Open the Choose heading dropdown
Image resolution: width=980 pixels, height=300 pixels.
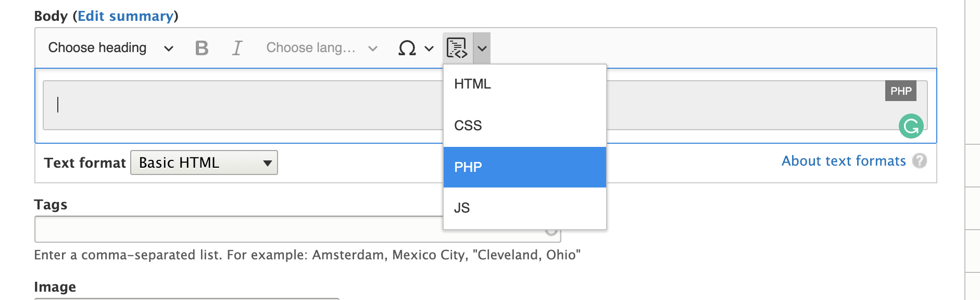click(108, 48)
